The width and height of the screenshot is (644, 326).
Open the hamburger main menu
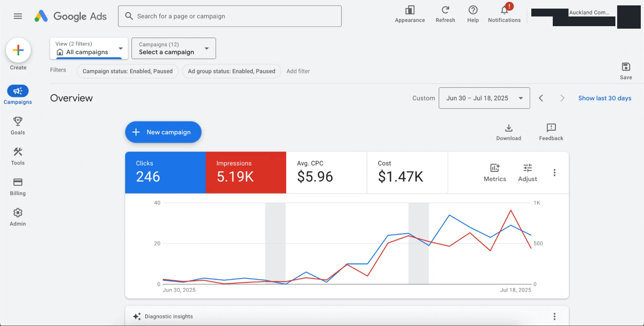click(18, 16)
